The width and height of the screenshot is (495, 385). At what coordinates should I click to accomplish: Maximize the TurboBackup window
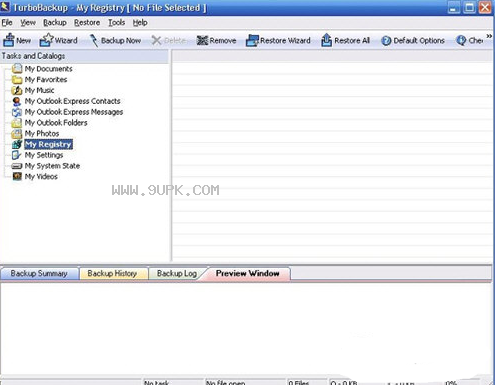pyautogui.click(x=469, y=7)
